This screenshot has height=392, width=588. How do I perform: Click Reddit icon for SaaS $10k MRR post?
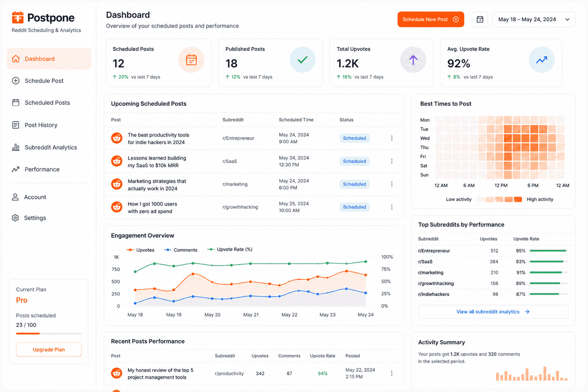[117, 161]
